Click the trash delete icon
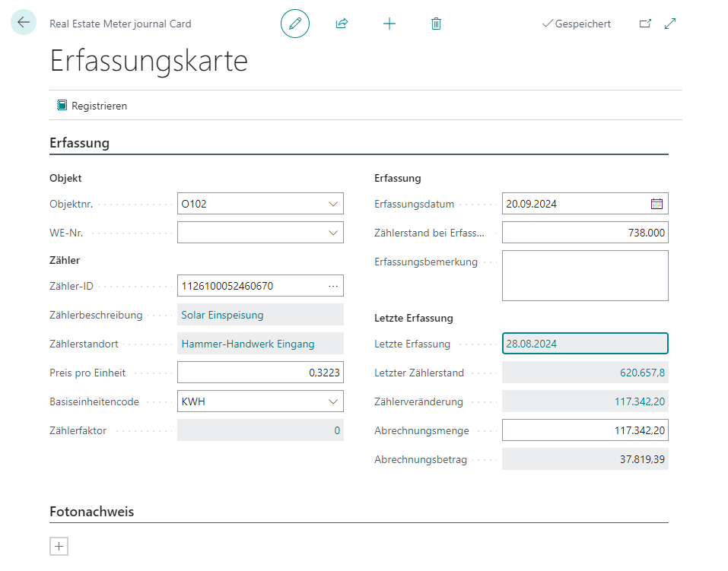Screen dimensions: 728x571 pyautogui.click(x=436, y=24)
